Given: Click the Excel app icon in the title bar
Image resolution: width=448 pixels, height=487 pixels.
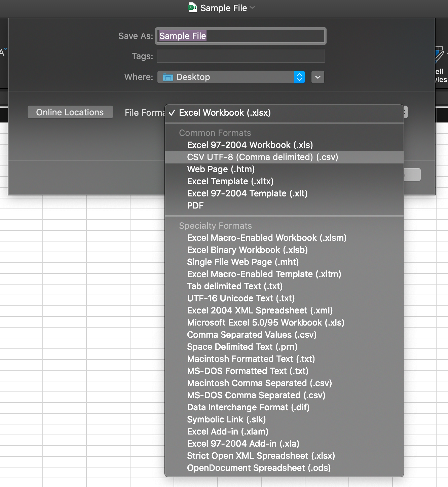Looking at the screenshot, I should point(192,8).
